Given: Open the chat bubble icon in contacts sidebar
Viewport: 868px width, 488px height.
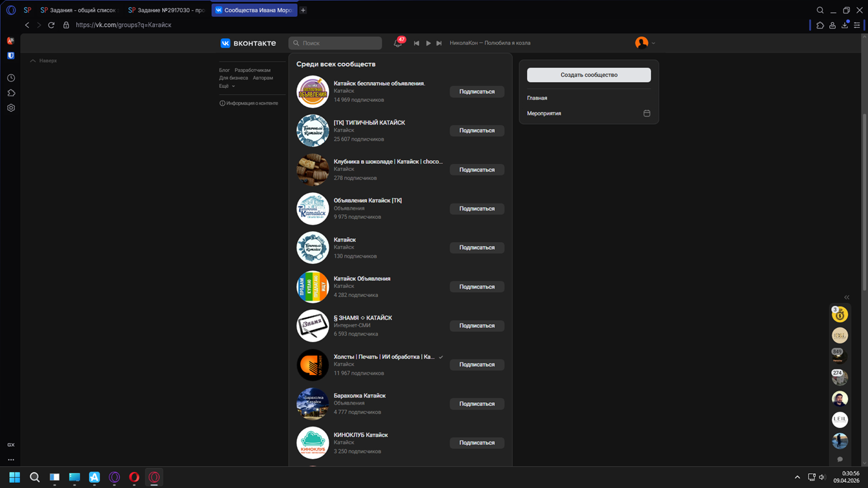Looking at the screenshot, I should (x=840, y=460).
